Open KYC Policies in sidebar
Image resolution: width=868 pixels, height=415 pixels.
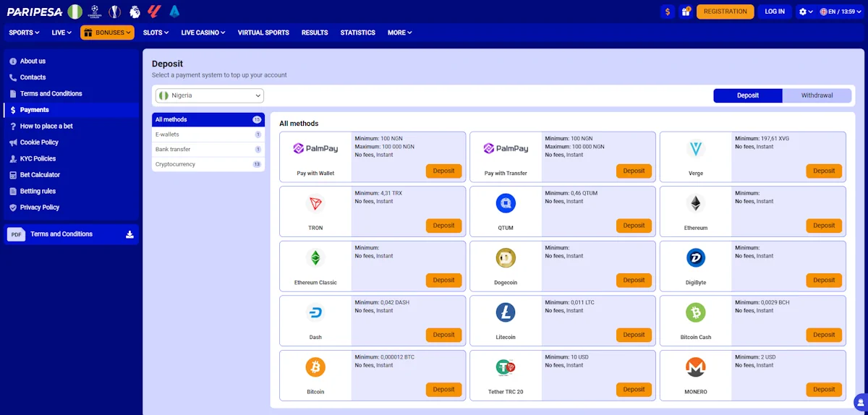coord(71,158)
